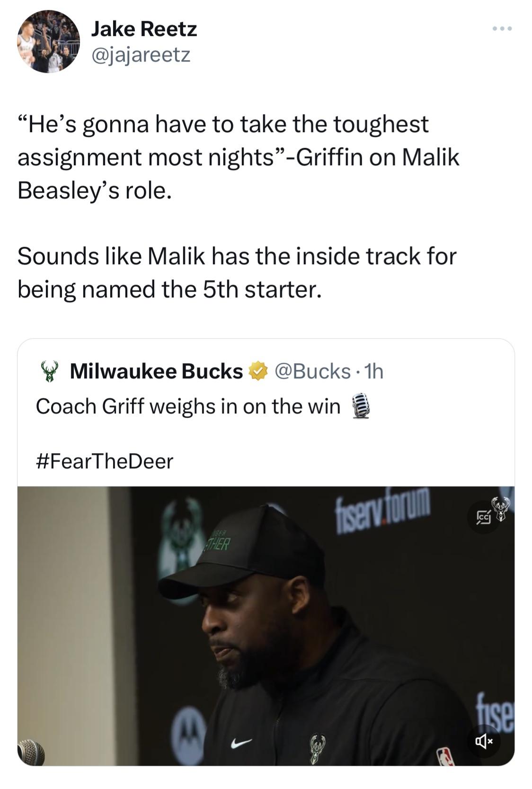Click Jake Reetz's profile avatar
Viewport: 532px width, 789px height.
point(49,41)
